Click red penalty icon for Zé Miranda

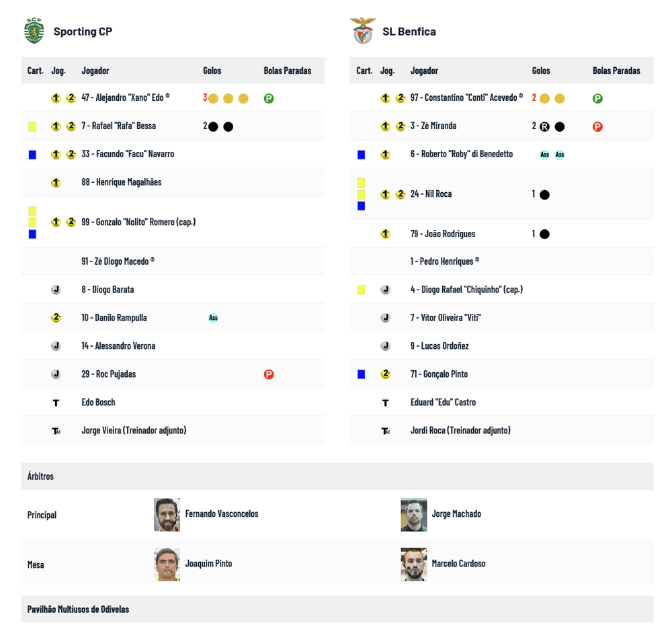coord(597,126)
